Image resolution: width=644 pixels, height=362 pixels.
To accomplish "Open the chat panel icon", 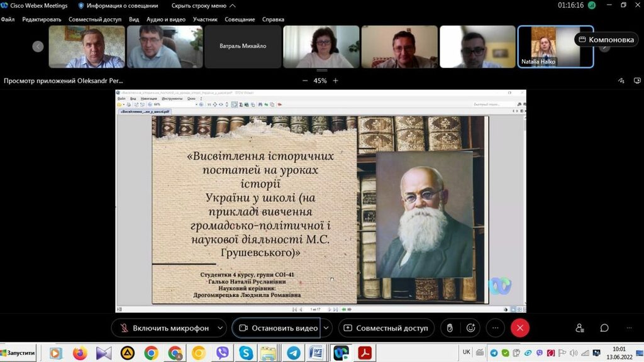I will pyautogui.click(x=604, y=328).
